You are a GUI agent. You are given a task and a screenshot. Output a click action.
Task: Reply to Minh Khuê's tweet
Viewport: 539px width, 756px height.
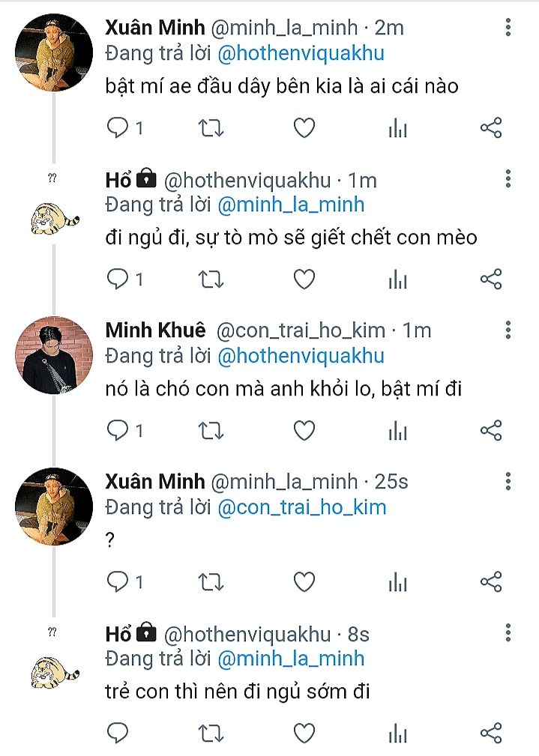[x=118, y=431]
